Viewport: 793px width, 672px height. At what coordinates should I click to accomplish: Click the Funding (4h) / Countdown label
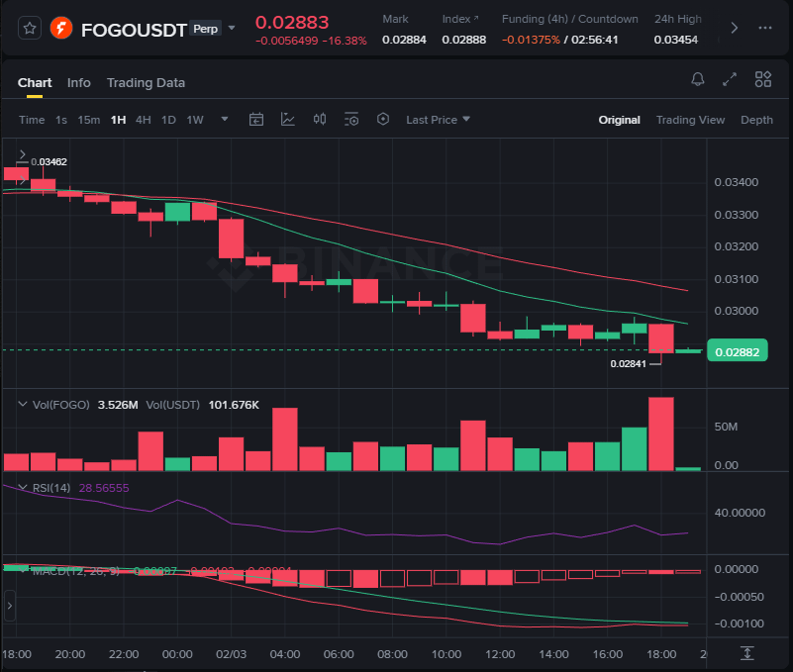coord(569,19)
